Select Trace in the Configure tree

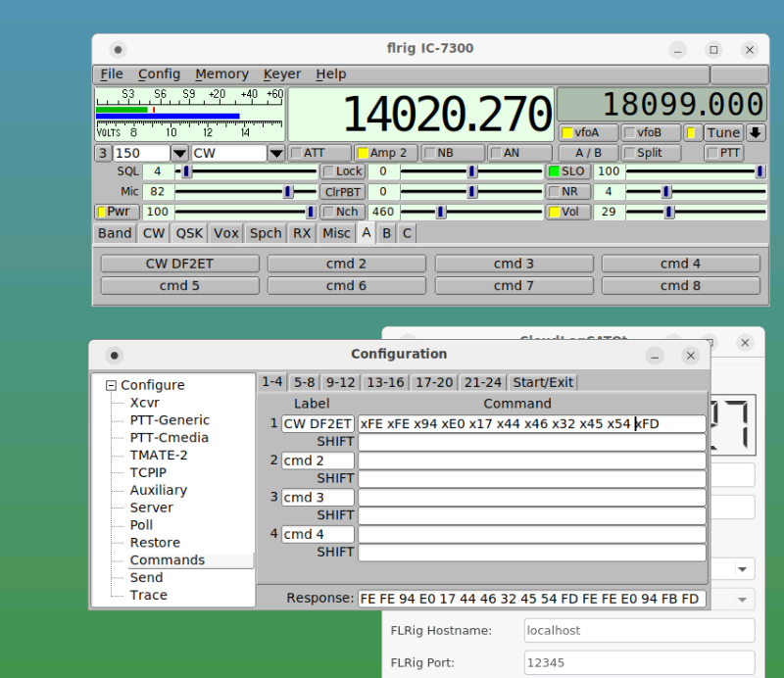click(149, 596)
